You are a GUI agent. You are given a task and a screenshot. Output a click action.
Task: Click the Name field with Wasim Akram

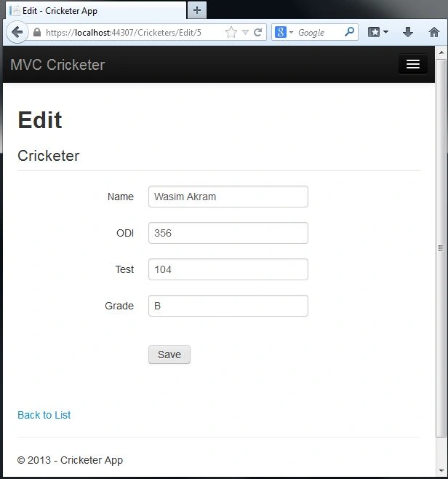(228, 197)
